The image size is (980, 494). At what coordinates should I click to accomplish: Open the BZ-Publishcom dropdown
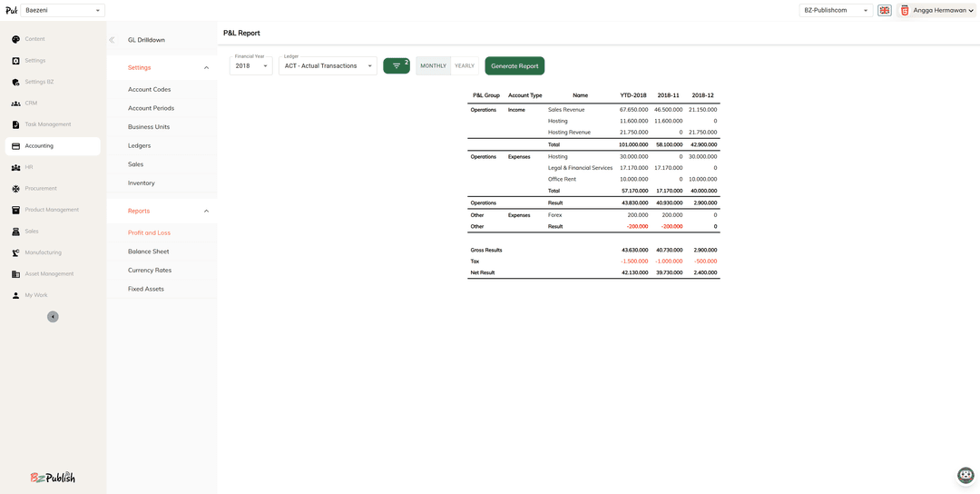click(835, 11)
